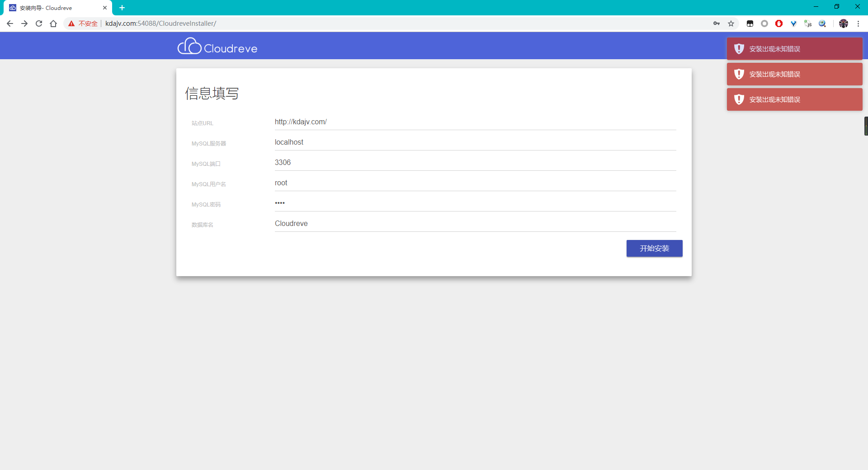
Task: Bookmark this page with star icon
Action: 731,23
